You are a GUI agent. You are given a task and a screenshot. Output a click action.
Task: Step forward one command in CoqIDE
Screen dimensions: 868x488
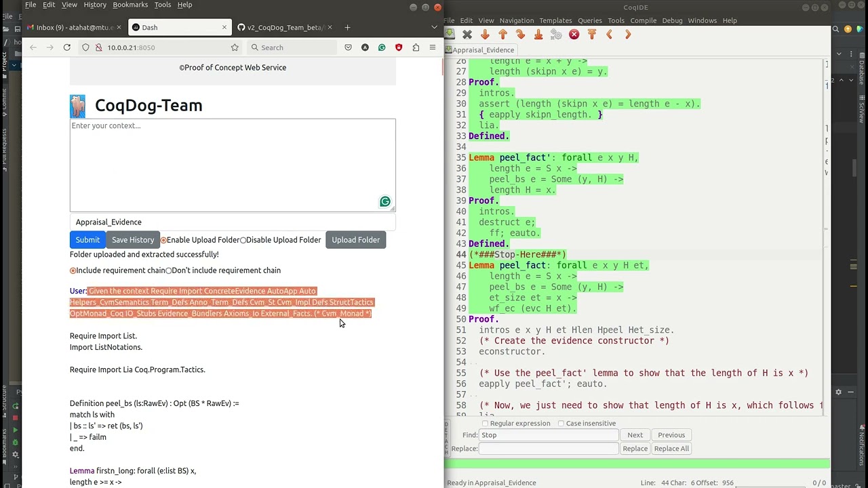coord(485,34)
